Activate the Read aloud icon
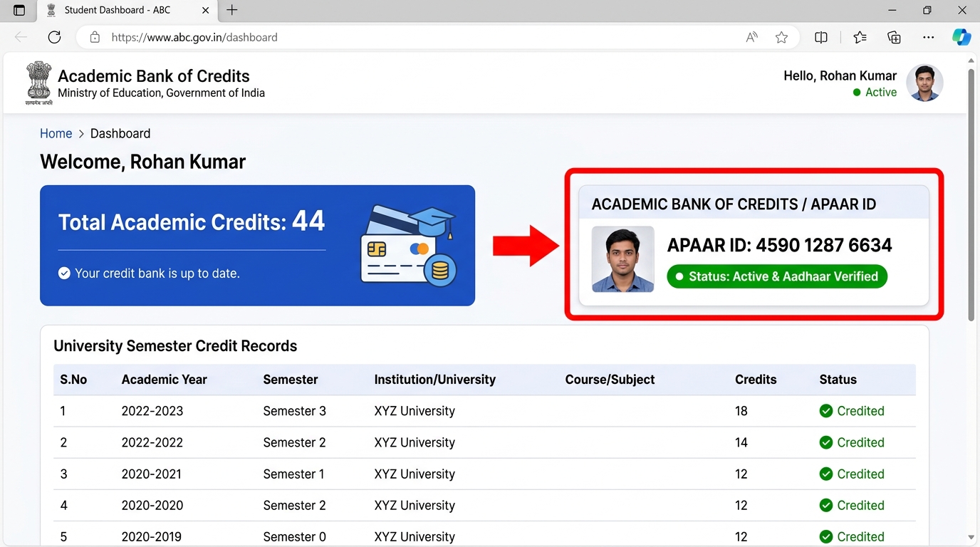This screenshot has height=547, width=980. coord(751,37)
